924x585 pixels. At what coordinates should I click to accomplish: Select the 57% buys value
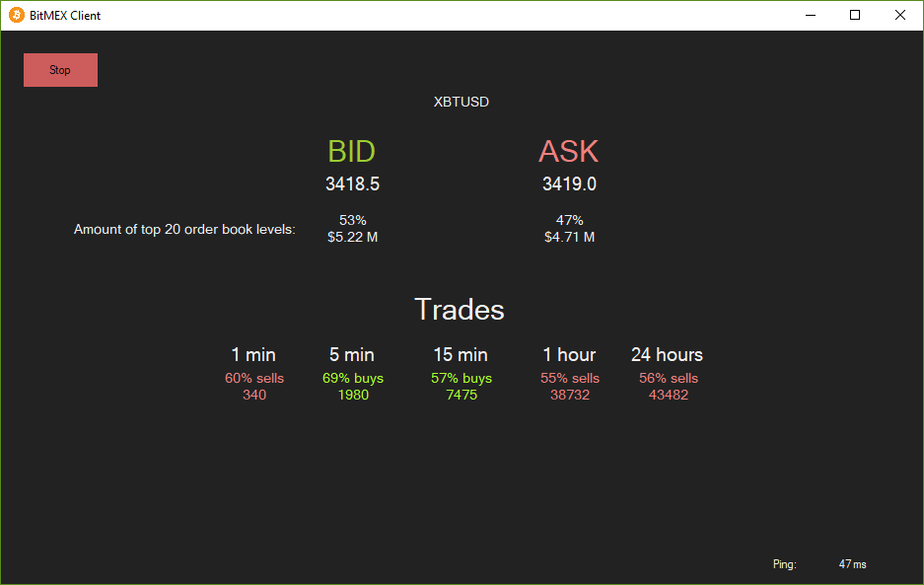coord(462,378)
